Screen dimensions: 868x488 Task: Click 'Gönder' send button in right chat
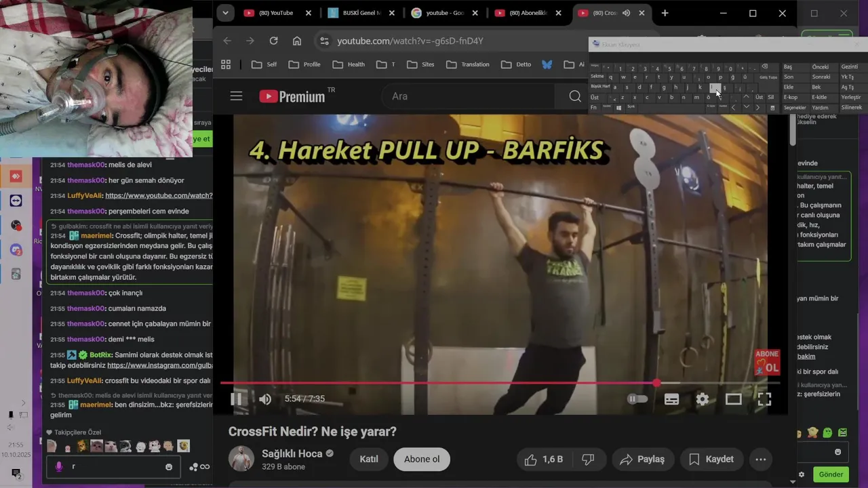(831, 474)
